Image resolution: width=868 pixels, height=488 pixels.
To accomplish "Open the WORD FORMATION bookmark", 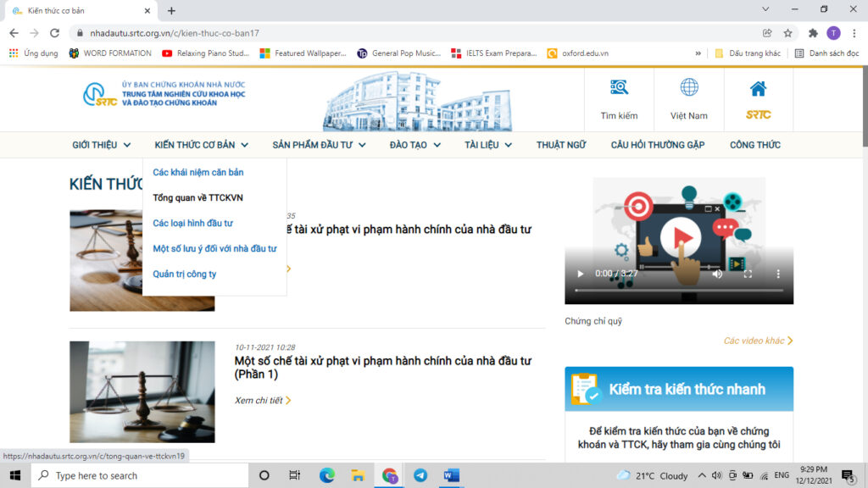I will point(110,53).
